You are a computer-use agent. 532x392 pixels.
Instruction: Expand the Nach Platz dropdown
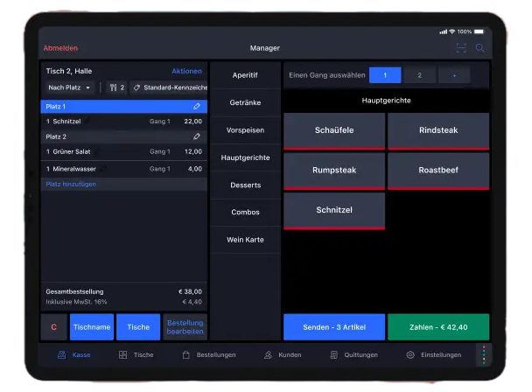click(x=70, y=87)
